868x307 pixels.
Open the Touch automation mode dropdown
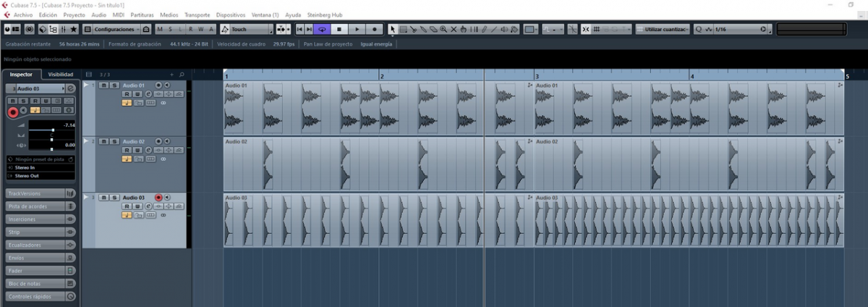coord(246,30)
